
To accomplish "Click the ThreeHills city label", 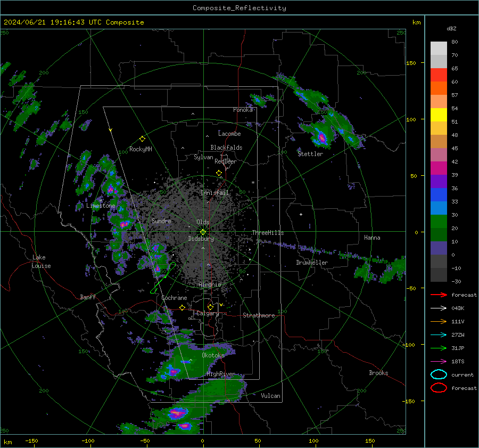I will (x=268, y=233).
